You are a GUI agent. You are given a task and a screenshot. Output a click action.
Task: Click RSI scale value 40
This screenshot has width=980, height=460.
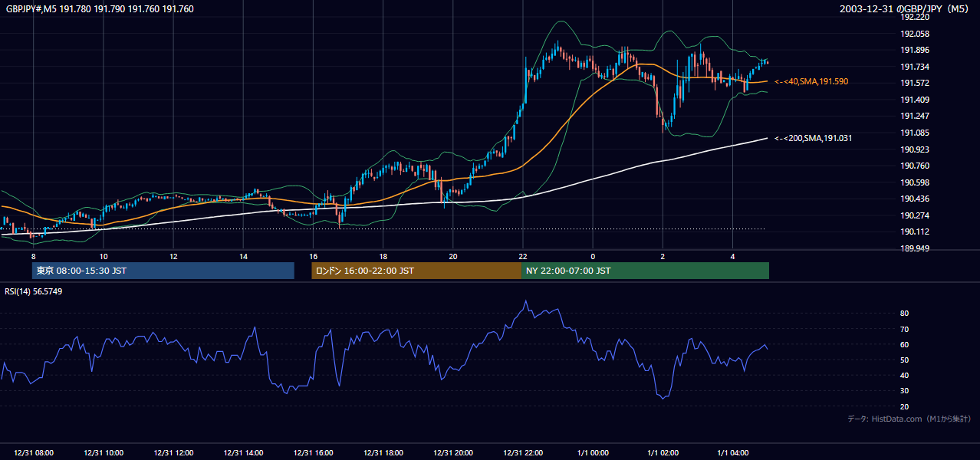(905, 376)
